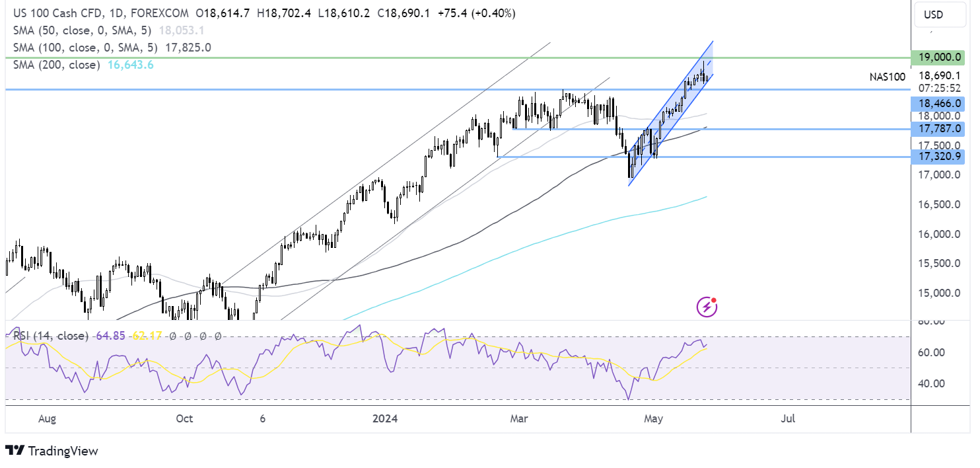The width and height of the screenshot is (980, 468).
Task: Click the 17,000.0 price axis label
Action: point(938,175)
